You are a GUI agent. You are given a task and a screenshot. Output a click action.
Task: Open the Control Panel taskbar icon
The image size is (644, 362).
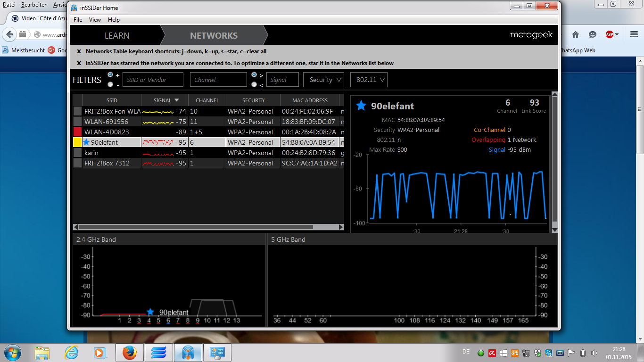click(217, 353)
